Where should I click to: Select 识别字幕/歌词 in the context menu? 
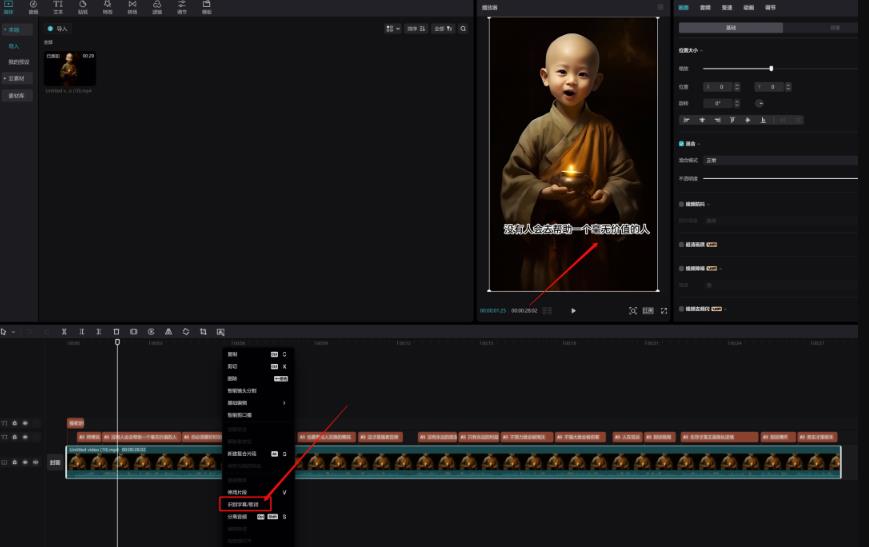[245, 505]
